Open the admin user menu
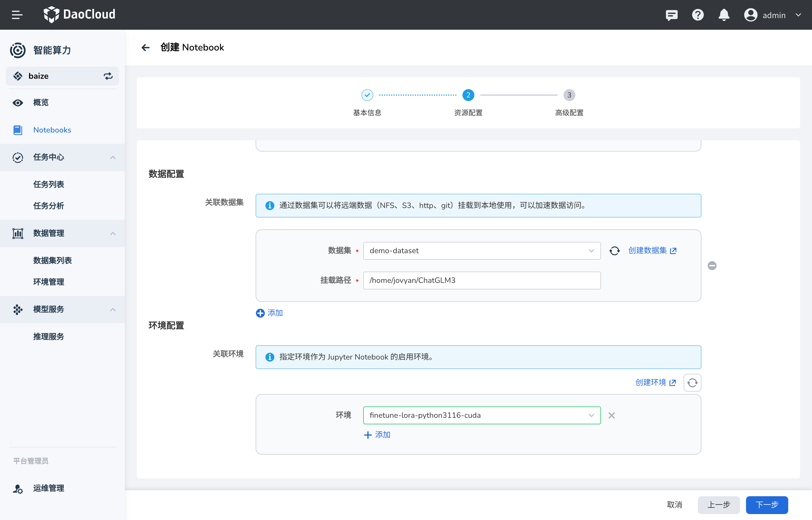 click(x=773, y=15)
